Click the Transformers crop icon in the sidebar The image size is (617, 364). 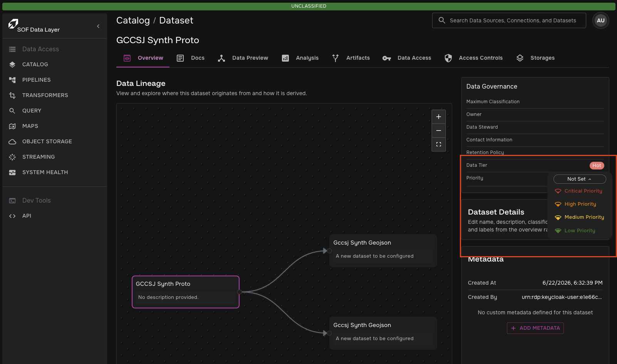tap(12, 96)
